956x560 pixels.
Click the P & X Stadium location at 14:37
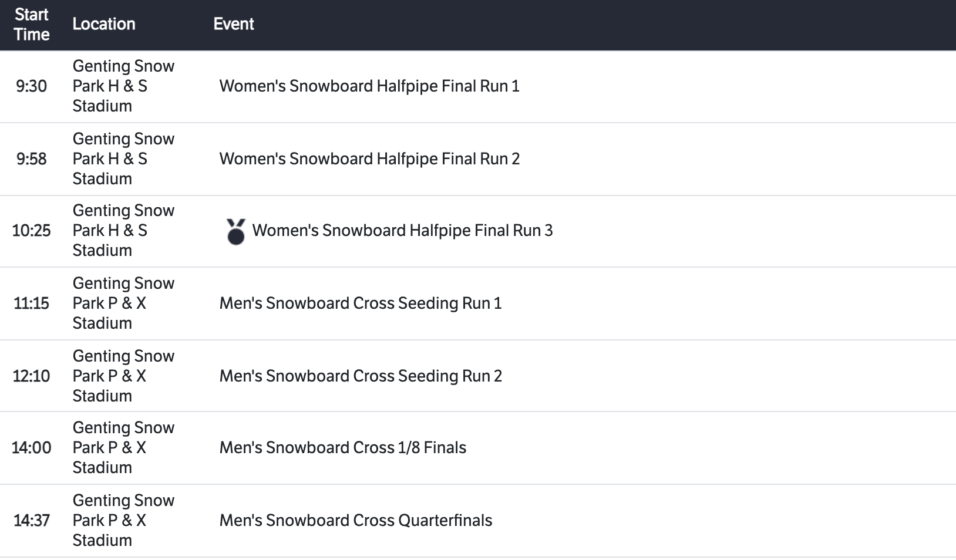click(x=123, y=521)
